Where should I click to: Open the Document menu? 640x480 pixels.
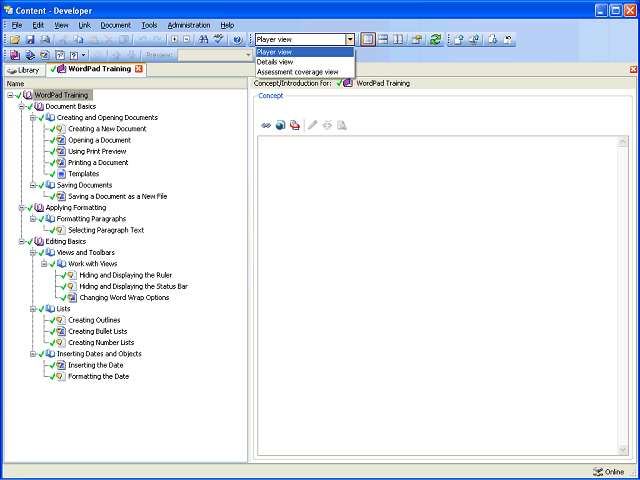(x=116, y=25)
